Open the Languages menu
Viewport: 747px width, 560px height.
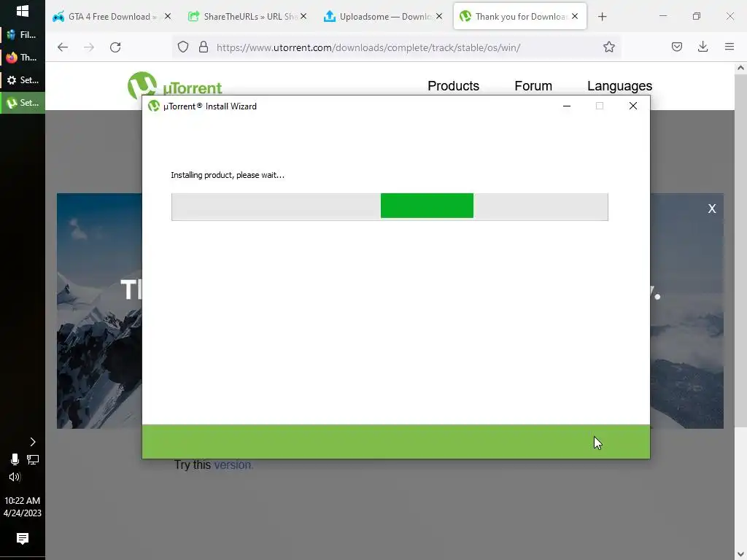619,86
